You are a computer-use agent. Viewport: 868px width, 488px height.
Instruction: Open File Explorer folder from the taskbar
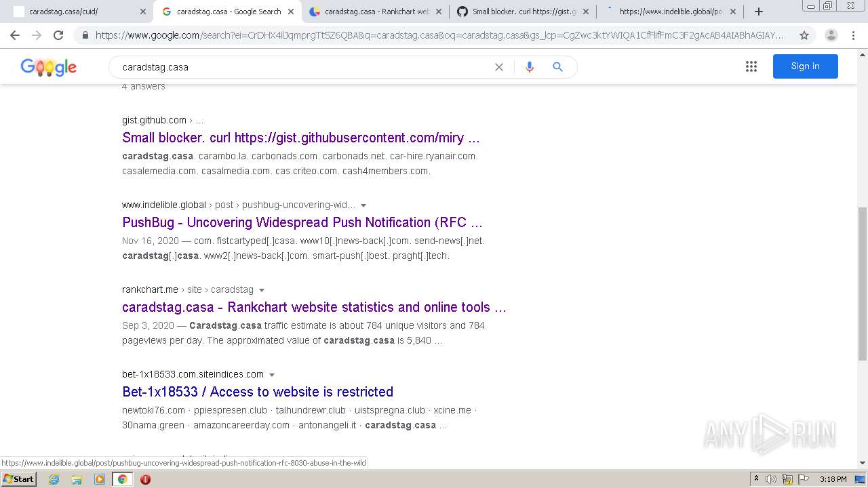point(77,479)
